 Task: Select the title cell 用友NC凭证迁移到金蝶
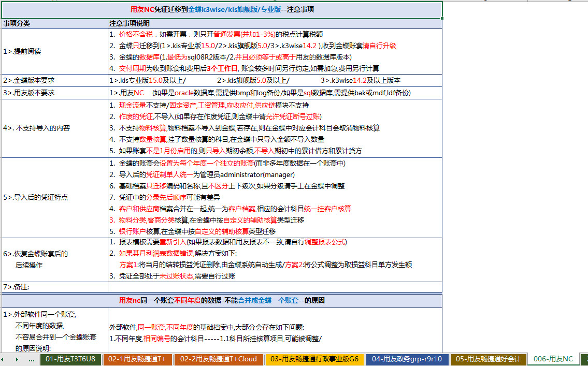click(222, 9)
